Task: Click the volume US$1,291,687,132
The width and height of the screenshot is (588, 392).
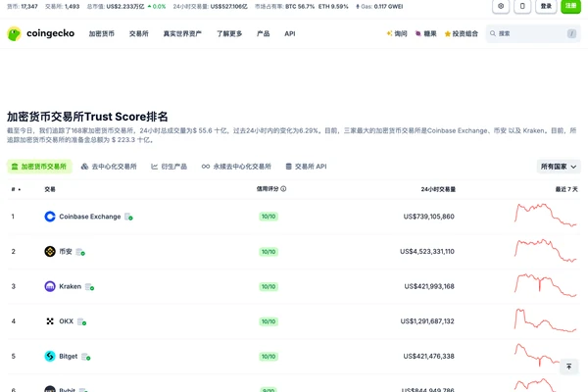Action: click(427, 321)
